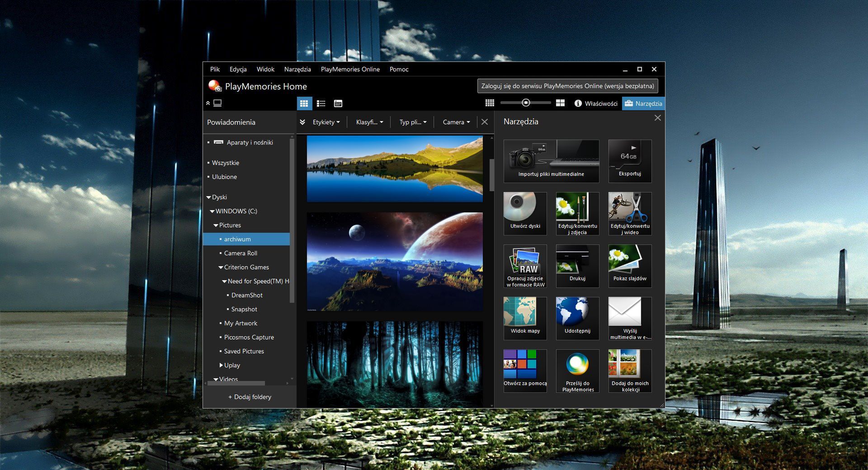The height and width of the screenshot is (470, 868).
Task: Select the Camera Roll folder
Action: pyautogui.click(x=246, y=253)
